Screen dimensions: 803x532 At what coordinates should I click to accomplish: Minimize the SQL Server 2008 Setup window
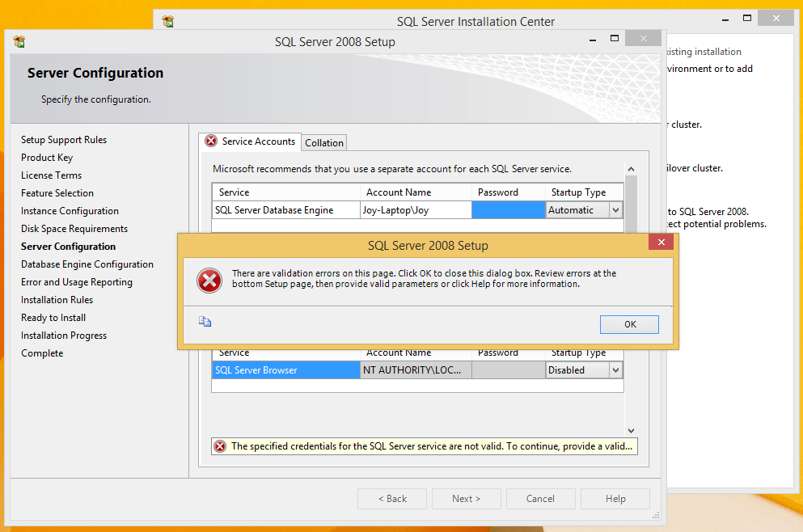point(593,39)
